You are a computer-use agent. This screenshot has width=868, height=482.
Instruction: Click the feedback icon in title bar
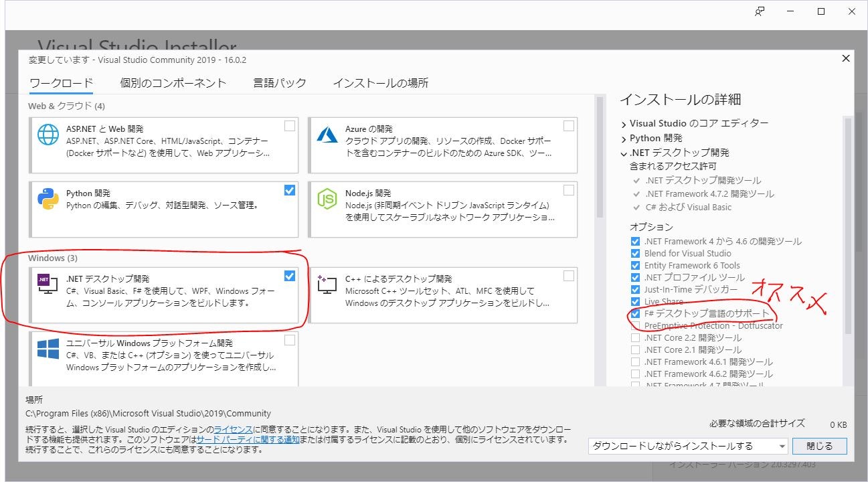point(759,11)
